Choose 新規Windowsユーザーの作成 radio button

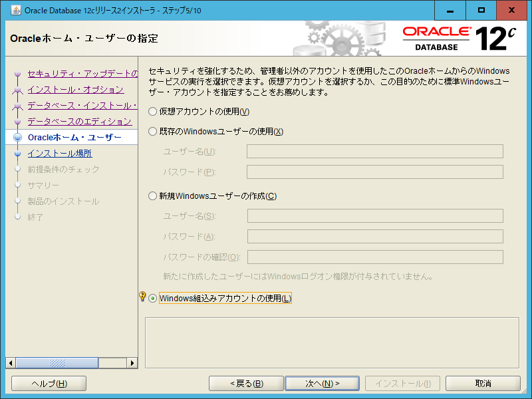pos(153,196)
